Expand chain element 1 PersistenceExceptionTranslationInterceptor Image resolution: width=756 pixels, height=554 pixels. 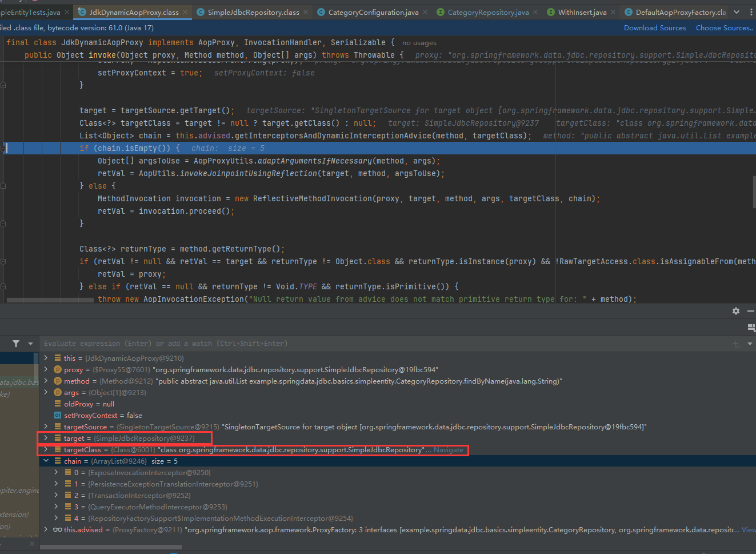point(56,484)
